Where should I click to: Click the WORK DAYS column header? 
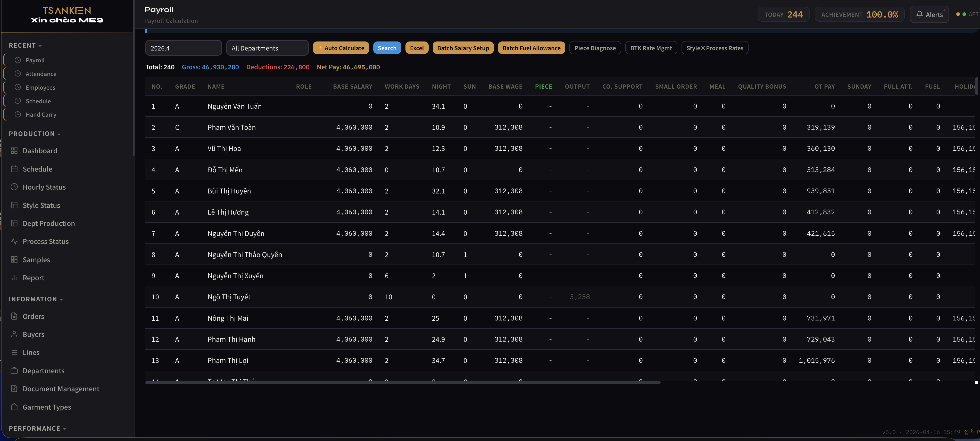pyautogui.click(x=402, y=87)
